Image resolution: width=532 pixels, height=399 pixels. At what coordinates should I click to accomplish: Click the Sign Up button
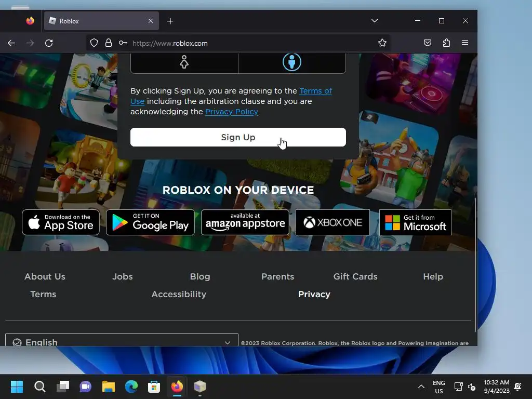(x=238, y=137)
